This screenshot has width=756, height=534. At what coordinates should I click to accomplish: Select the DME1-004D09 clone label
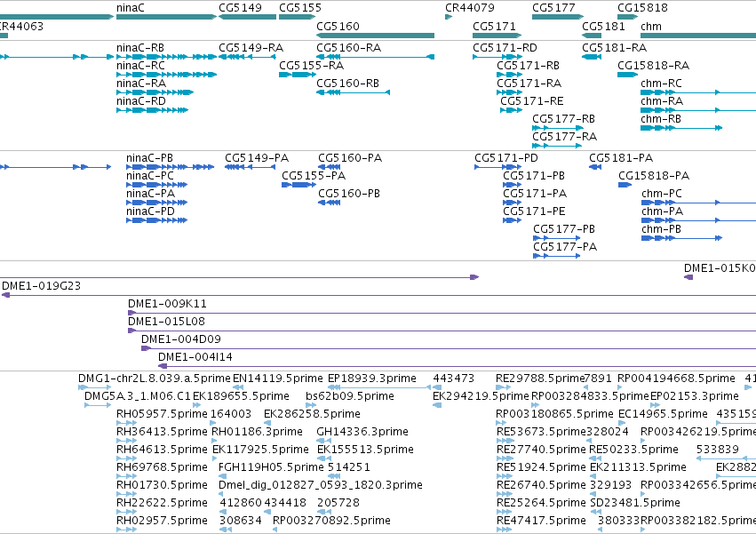pyautogui.click(x=181, y=339)
